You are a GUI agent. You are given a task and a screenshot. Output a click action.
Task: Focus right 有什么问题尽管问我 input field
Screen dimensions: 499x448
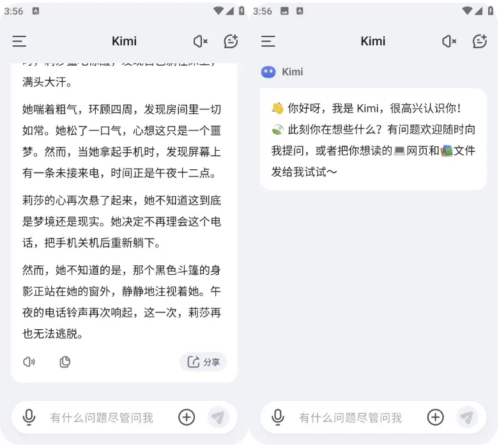350,417
